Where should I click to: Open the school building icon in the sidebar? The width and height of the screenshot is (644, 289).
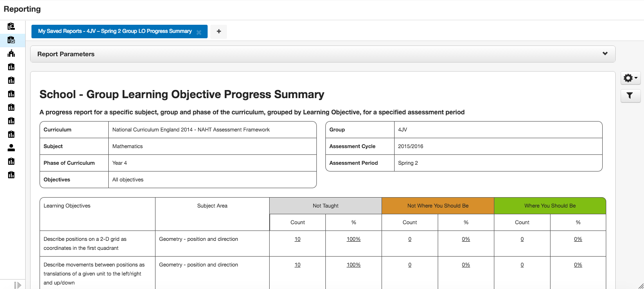(x=11, y=53)
